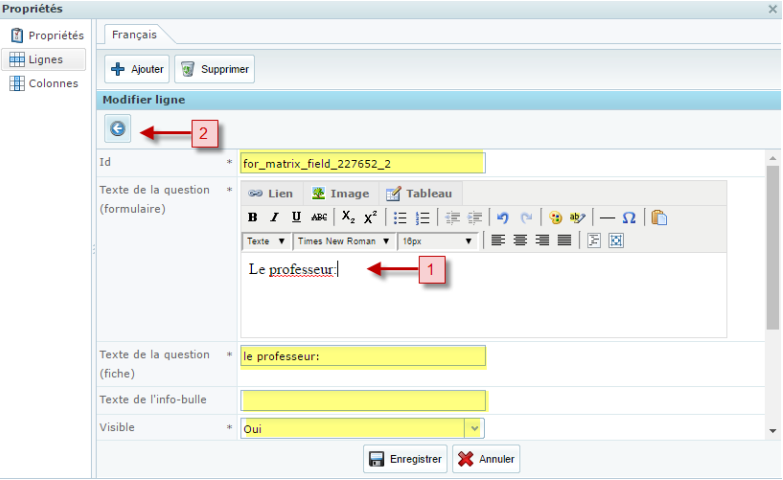Insert special character Omega symbol
The image size is (783, 480).
coord(629,217)
